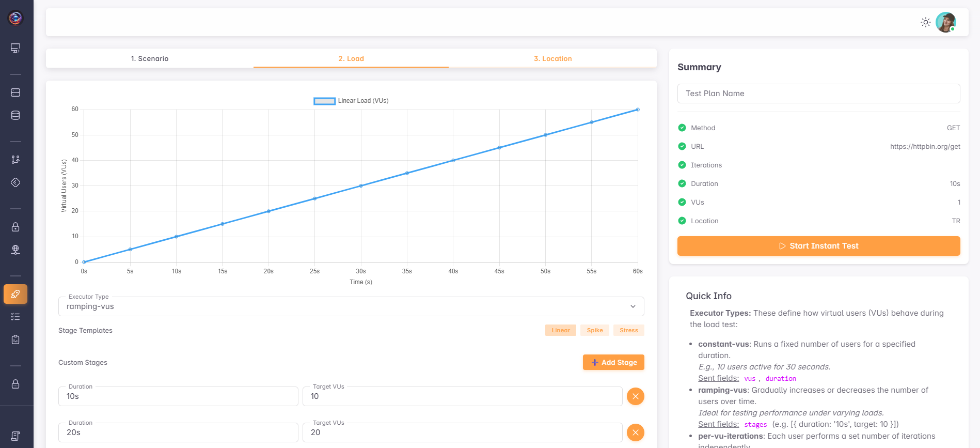The width and height of the screenshot is (980, 448).
Task: Focus the Test Plan Name input
Action: 819,94
